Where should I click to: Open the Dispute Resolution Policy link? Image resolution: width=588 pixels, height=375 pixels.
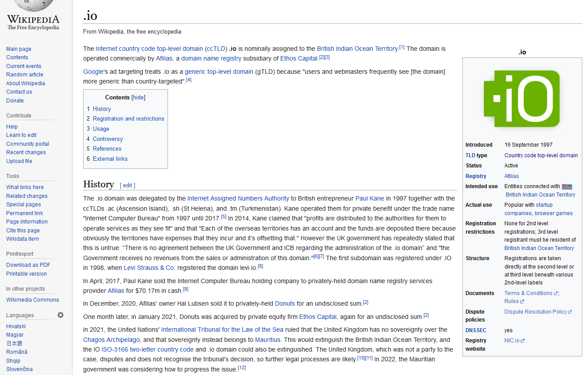click(535, 312)
